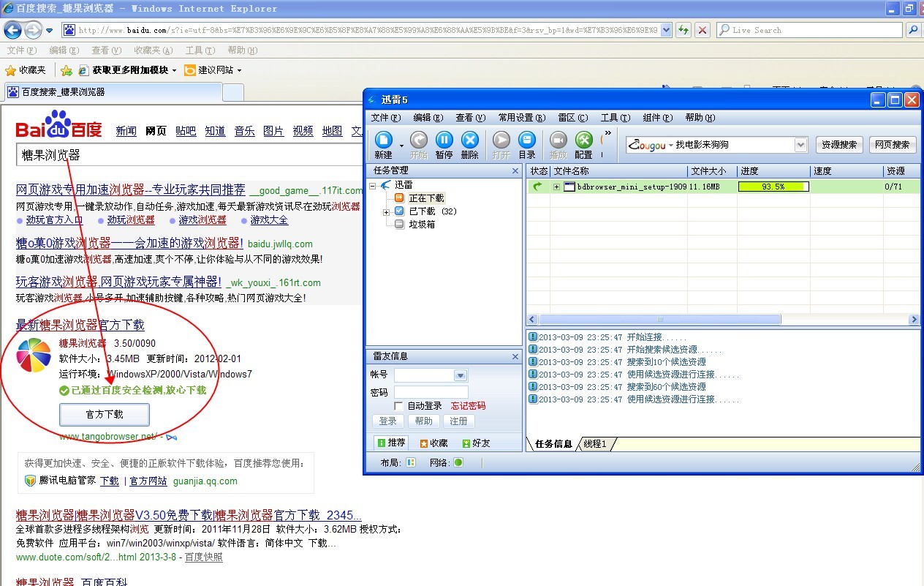924x586 pixels.
Task: Click the 播放 play icon in 迅雷 toolbar
Action: (558, 140)
